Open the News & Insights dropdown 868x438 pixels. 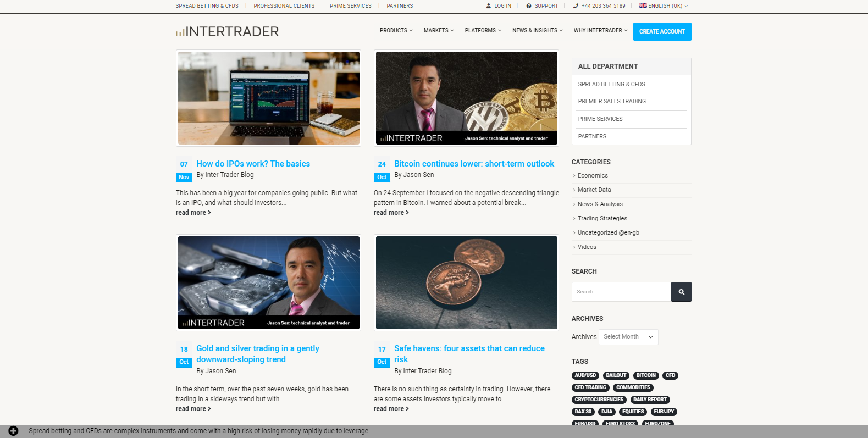tap(537, 31)
